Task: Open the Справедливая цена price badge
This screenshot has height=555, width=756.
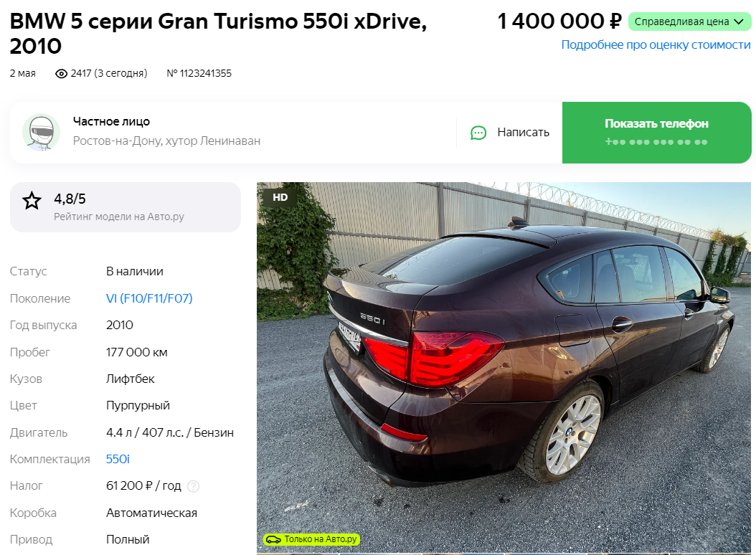Action: 689,22
